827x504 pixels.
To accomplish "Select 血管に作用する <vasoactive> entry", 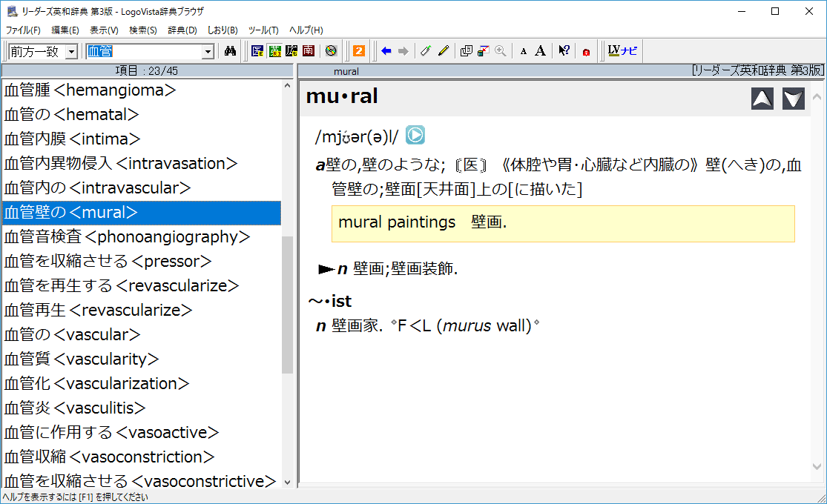I will pyautogui.click(x=142, y=433).
